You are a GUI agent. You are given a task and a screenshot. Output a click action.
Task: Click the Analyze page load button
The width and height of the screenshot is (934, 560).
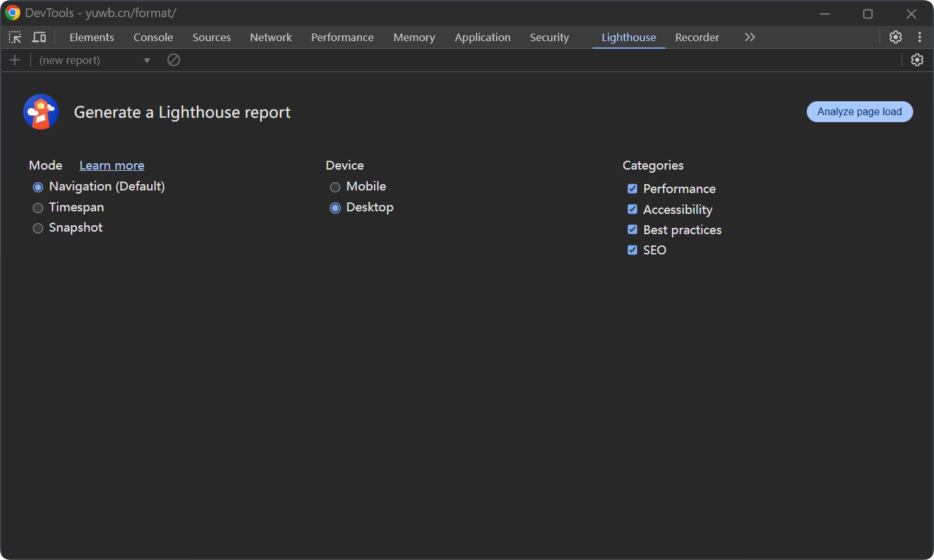859,111
